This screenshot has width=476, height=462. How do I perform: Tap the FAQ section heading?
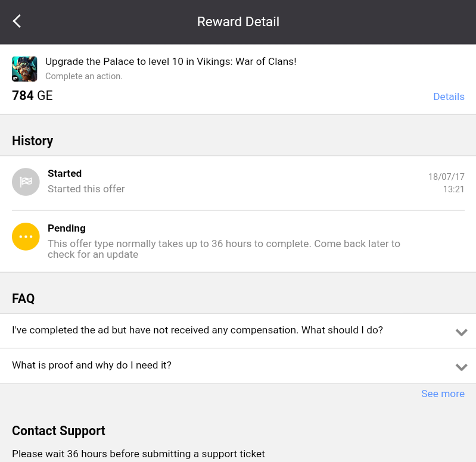(x=23, y=298)
